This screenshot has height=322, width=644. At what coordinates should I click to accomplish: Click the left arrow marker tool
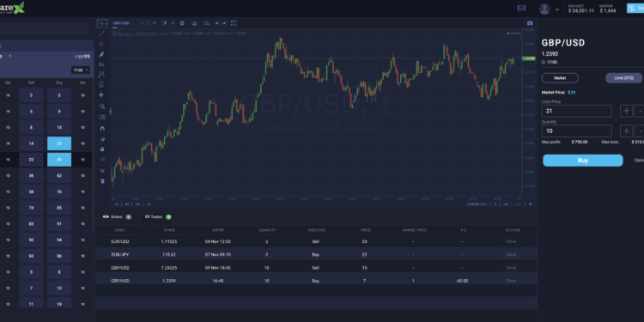[x=102, y=94]
